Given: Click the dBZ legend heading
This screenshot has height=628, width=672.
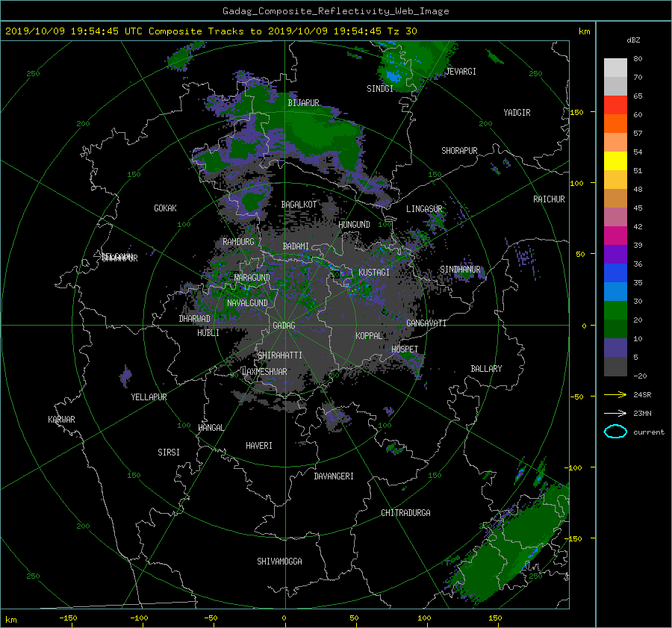Looking at the screenshot, I should tap(633, 40).
